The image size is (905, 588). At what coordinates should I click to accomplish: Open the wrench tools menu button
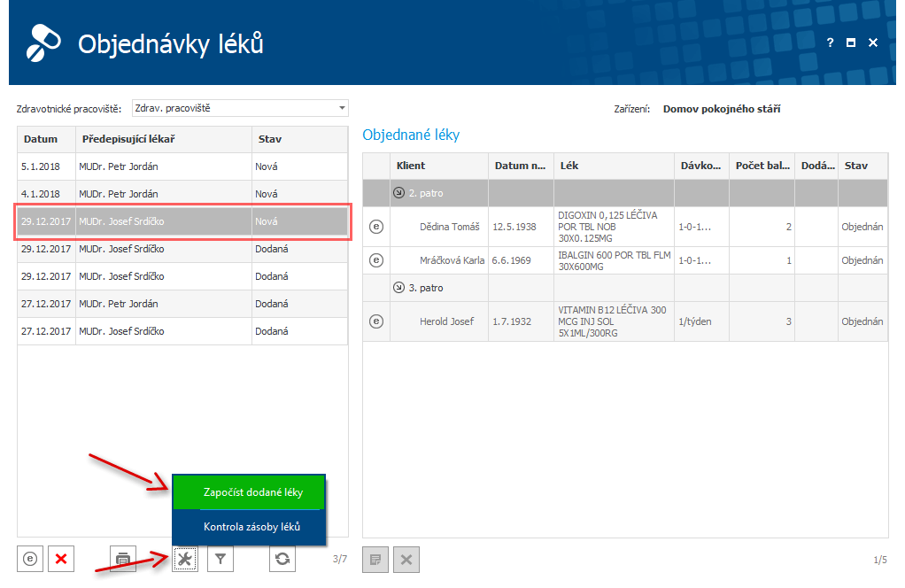pyautogui.click(x=185, y=559)
